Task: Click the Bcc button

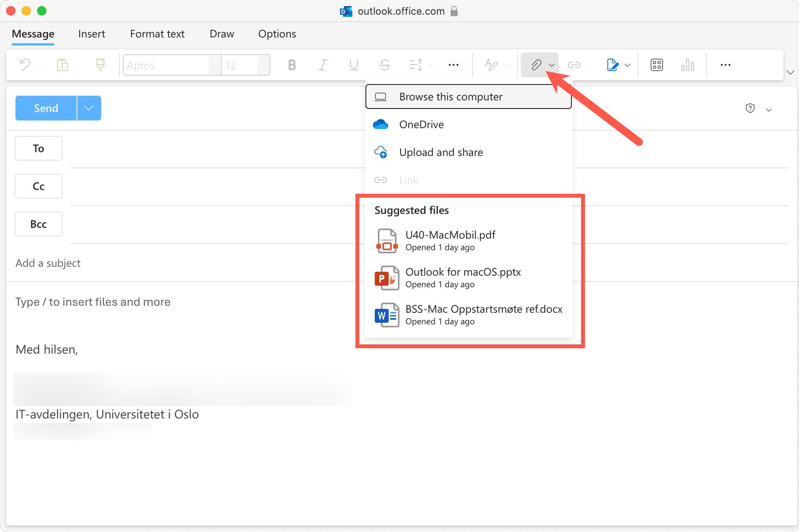Action: (38, 224)
